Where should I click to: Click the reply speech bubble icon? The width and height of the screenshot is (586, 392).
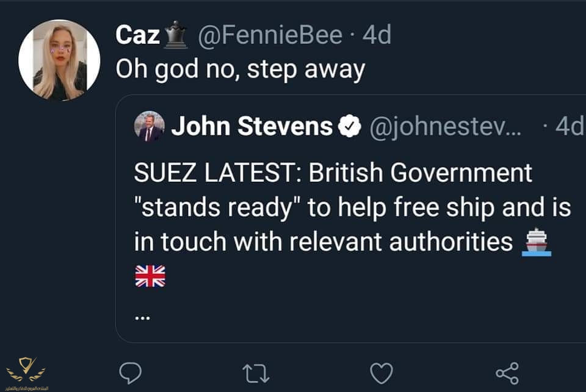pos(129,371)
